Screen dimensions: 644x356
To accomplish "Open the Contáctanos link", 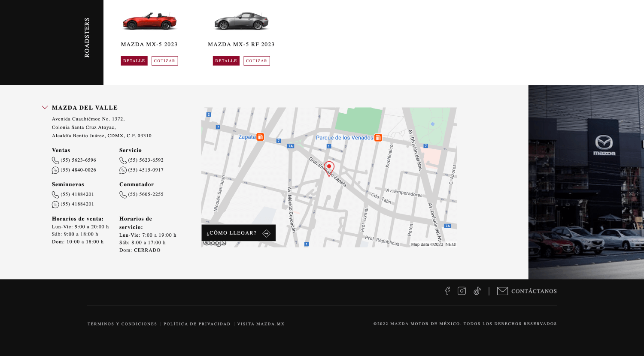I will click(534, 291).
